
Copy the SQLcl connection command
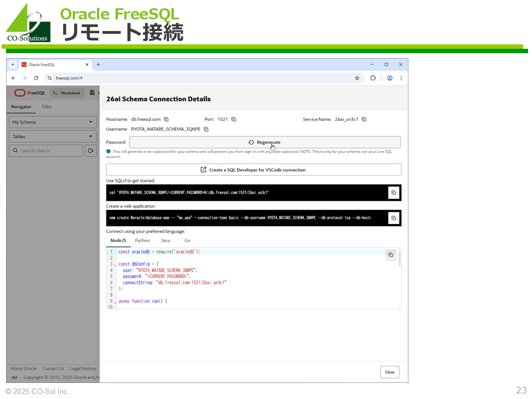(x=393, y=192)
